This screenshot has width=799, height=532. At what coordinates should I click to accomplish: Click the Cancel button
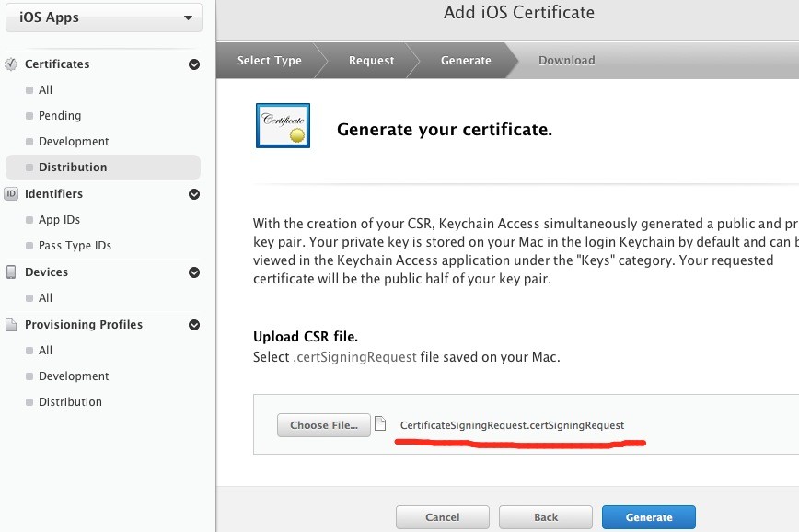pos(442,517)
